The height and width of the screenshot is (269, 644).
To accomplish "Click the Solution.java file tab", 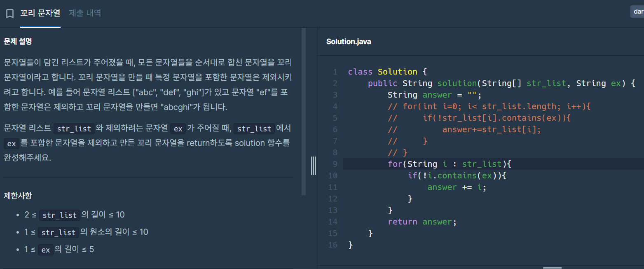I will pyautogui.click(x=349, y=42).
